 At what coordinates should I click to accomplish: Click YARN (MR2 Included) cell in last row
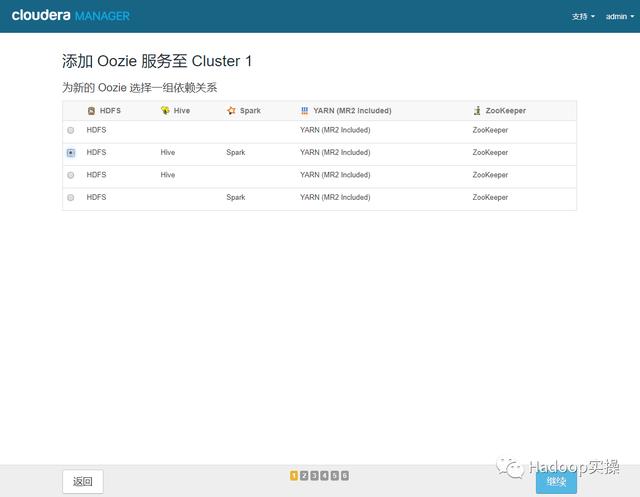tap(335, 197)
